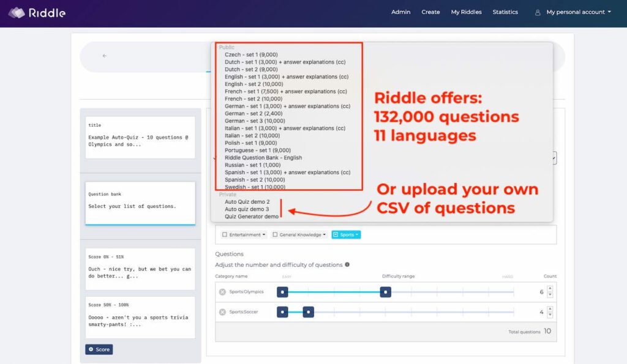This screenshot has width=627, height=364.
Task: Click the Riddle logo in header
Action: pos(37,13)
